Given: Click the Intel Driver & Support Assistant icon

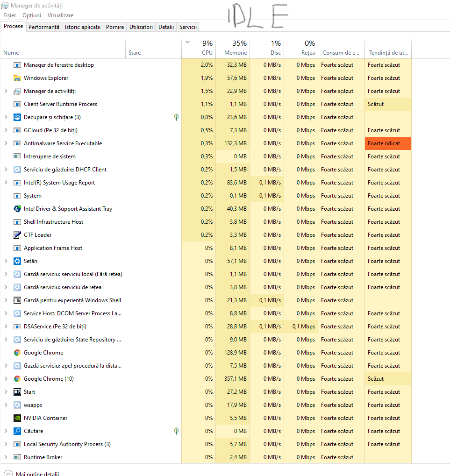Looking at the screenshot, I should point(17,209).
